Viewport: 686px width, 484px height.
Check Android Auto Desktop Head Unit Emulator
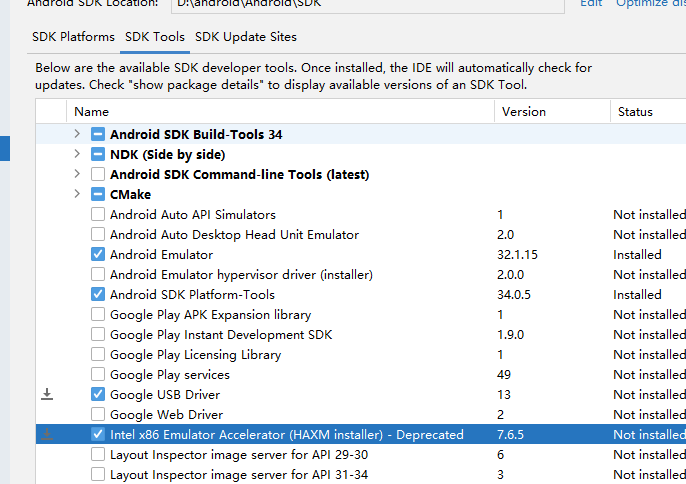(98, 235)
